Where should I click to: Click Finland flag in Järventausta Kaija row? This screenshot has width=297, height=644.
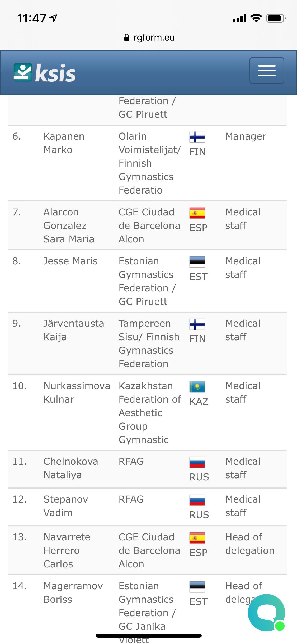coord(197,324)
